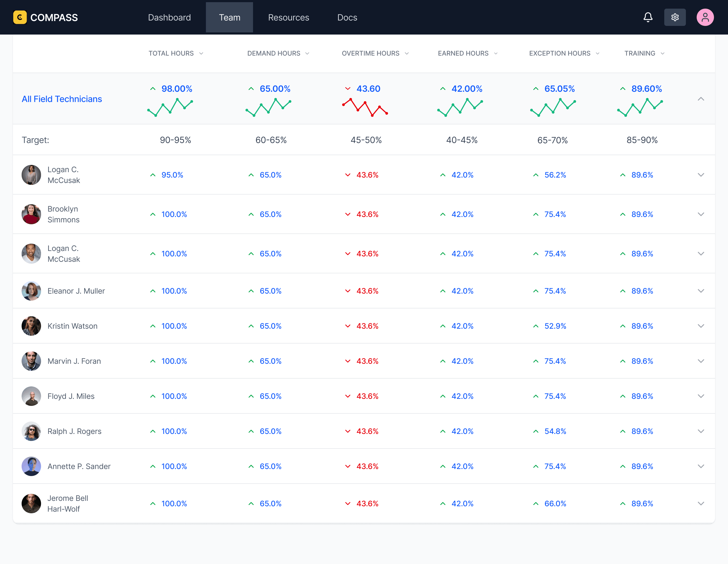The image size is (728, 564).
Task: Open the notifications bell
Action: point(648,17)
